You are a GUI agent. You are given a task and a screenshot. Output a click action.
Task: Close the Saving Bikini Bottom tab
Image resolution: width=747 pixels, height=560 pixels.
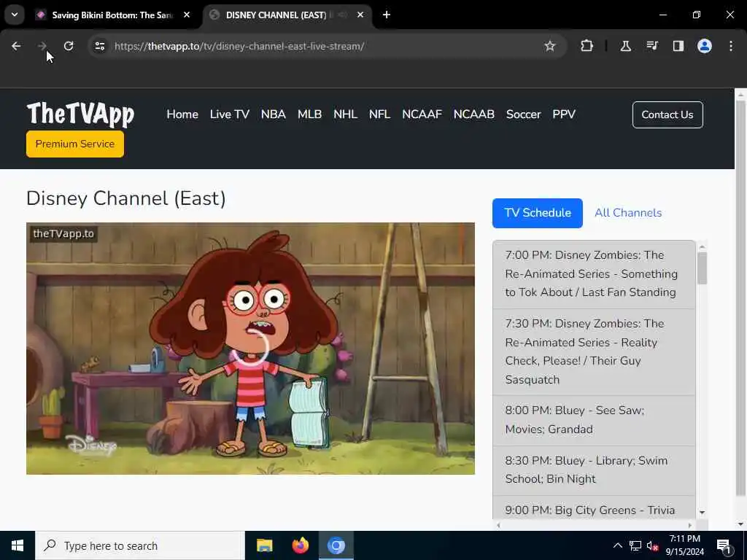[187, 15]
